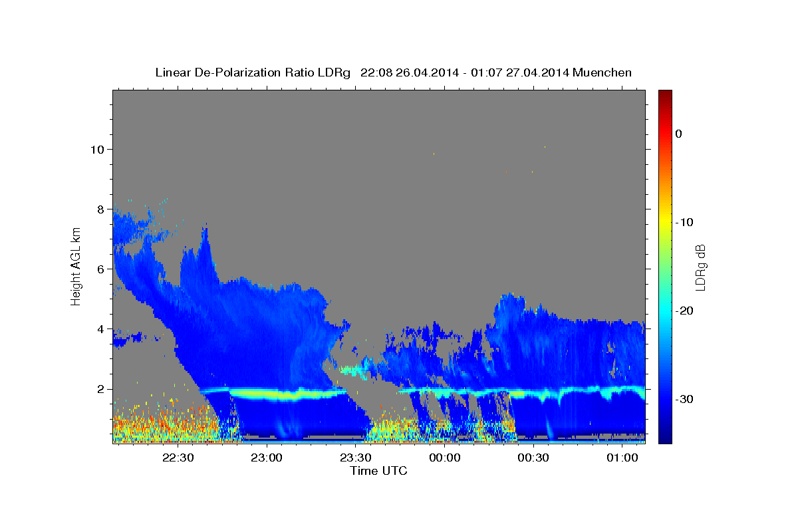Click the colorbar value label -10
798x532 pixels.
[684, 222]
